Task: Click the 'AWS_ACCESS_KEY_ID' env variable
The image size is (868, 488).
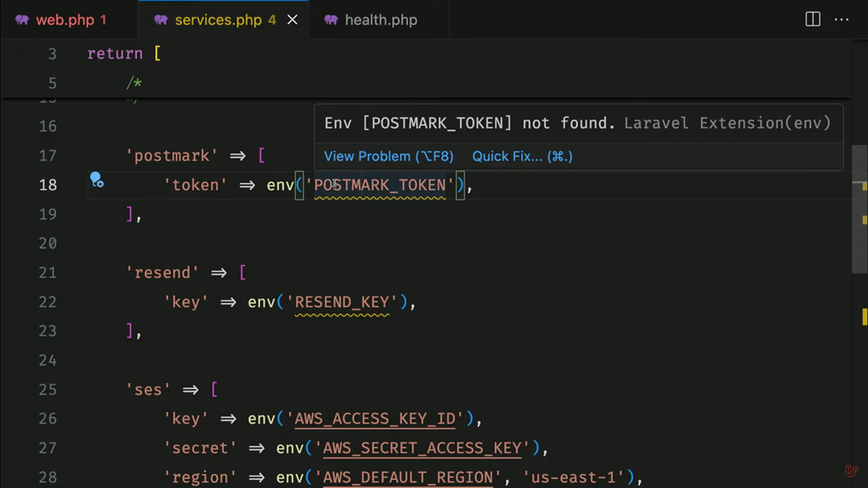Action: [379, 419]
